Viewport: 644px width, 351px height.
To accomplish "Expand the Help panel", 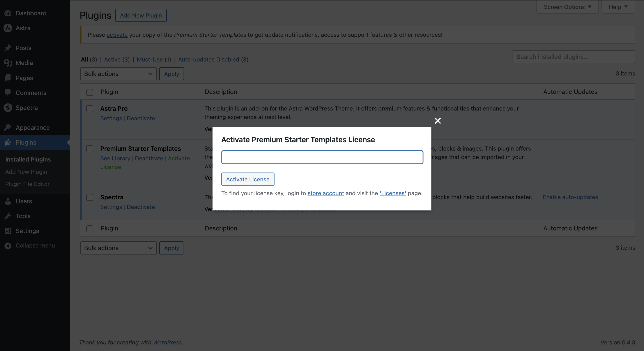I will coord(618,7).
